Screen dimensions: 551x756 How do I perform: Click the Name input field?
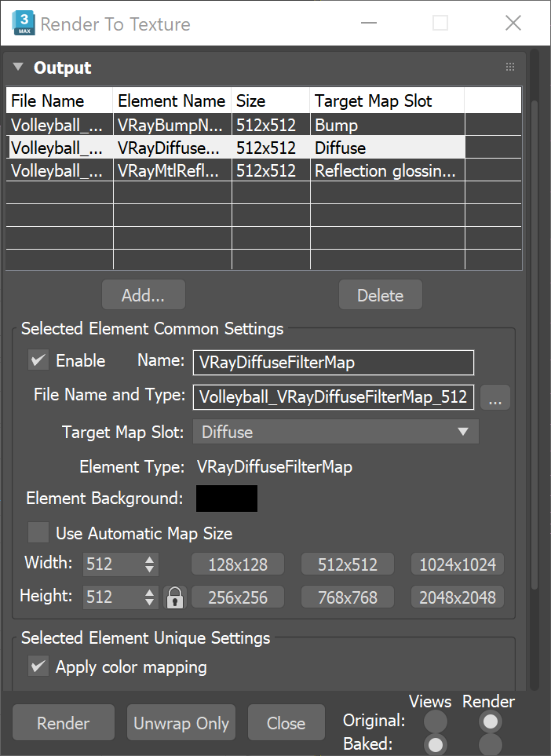click(x=334, y=363)
